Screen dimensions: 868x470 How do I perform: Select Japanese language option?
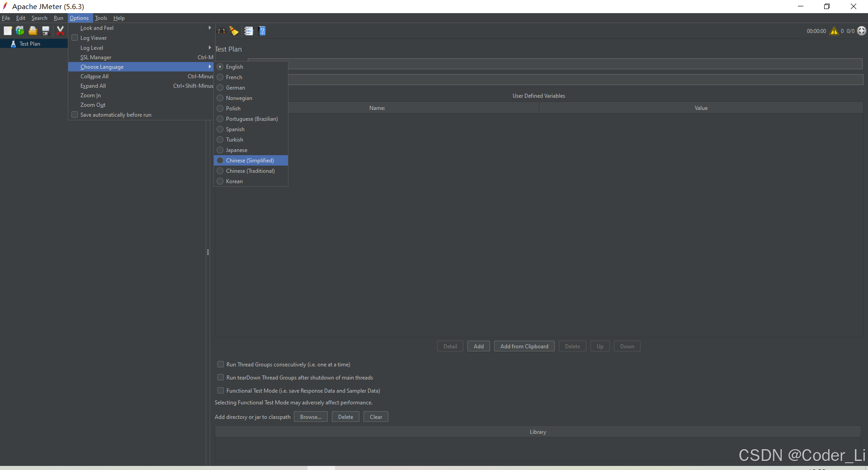click(251, 150)
